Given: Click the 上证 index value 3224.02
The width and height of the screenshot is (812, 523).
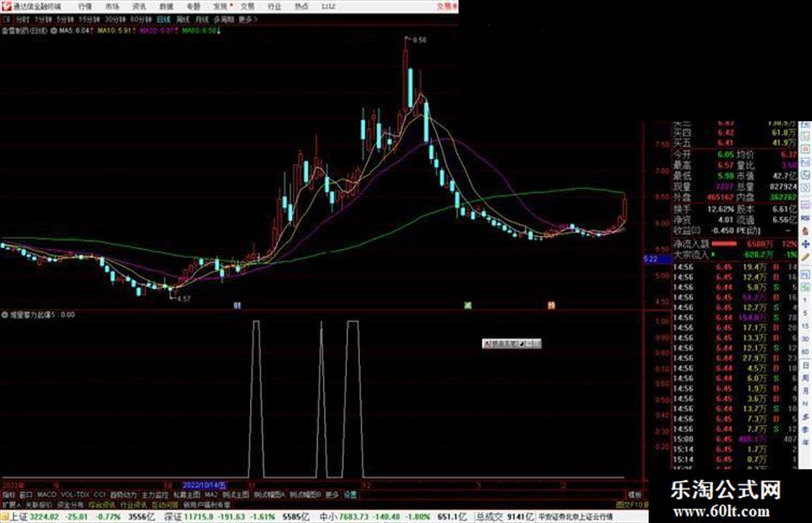Looking at the screenshot, I should [44, 517].
